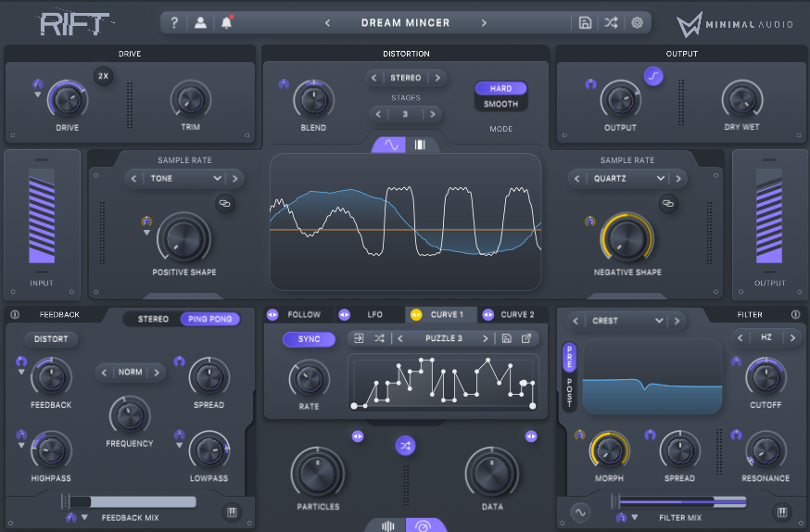
Task: Save the preset with floppy disk icon in the top bar
Action: pyautogui.click(x=585, y=23)
